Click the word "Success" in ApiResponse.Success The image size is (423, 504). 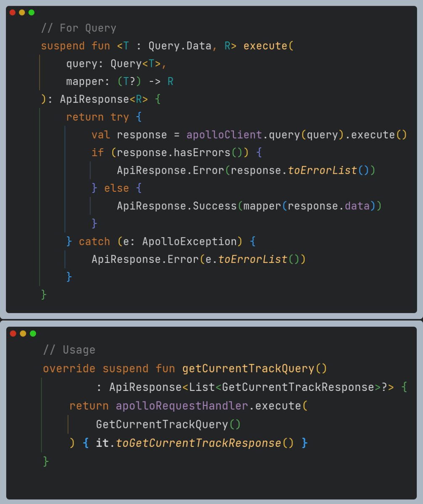[x=214, y=206]
